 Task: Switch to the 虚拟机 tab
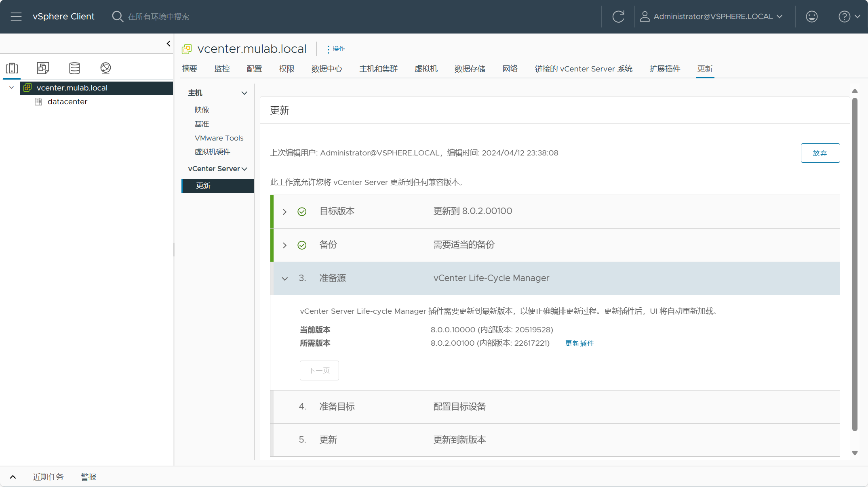pyautogui.click(x=426, y=69)
